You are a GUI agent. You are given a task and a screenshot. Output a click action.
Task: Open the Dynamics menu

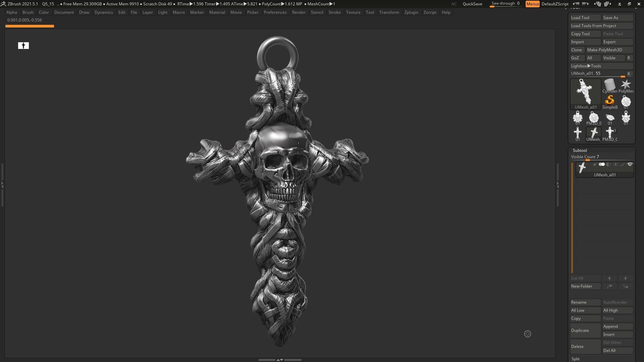coord(104,12)
